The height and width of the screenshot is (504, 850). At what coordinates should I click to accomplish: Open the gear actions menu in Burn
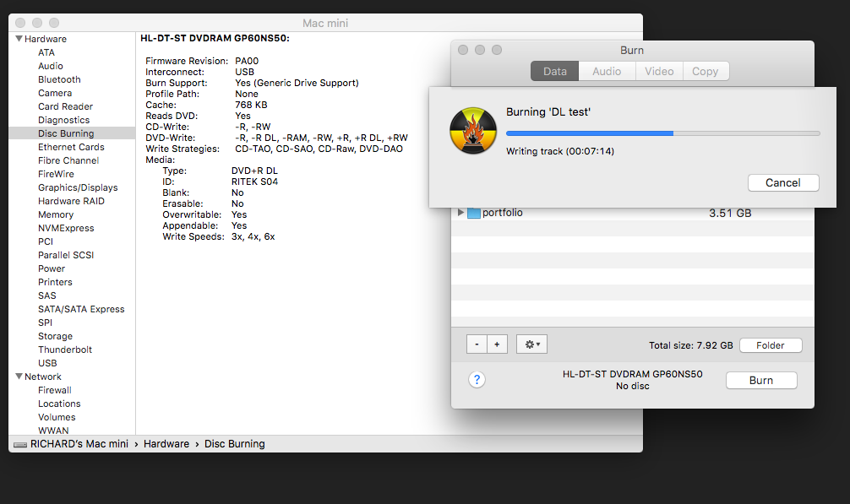pos(531,344)
